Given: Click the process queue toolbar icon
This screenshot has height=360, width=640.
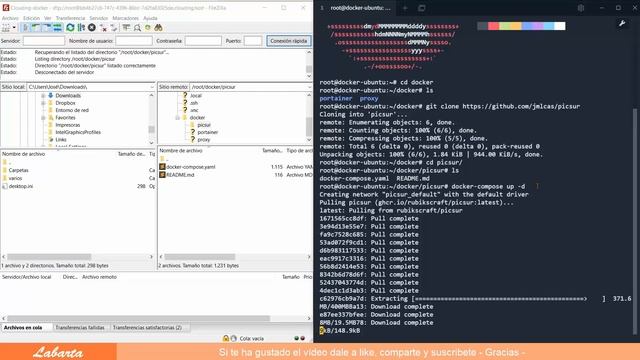Looking at the screenshot, I should [81, 28].
